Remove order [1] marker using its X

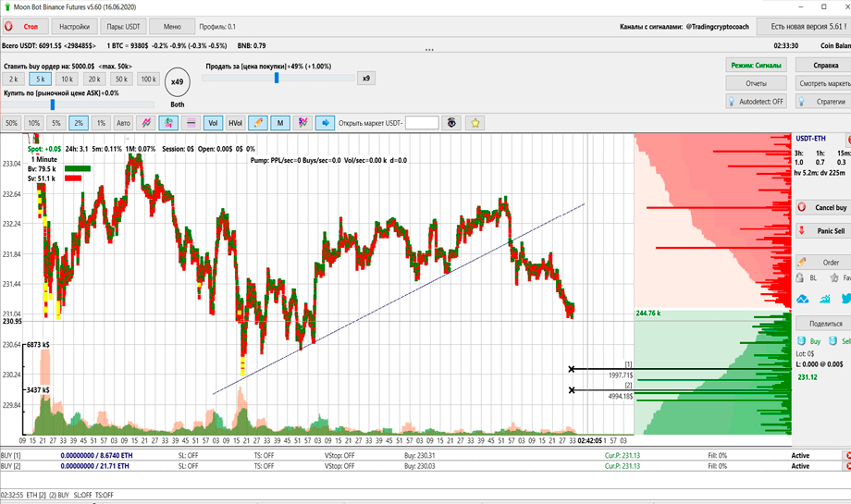pos(572,369)
